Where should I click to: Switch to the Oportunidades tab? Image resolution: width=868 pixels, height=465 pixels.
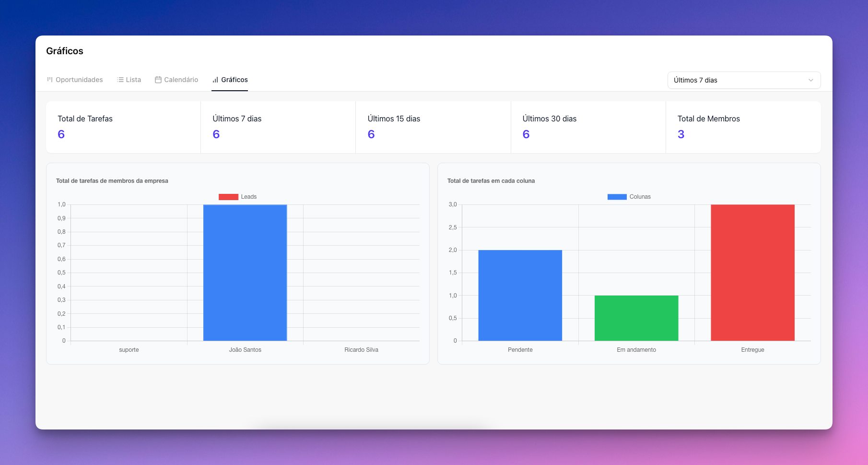click(79, 80)
